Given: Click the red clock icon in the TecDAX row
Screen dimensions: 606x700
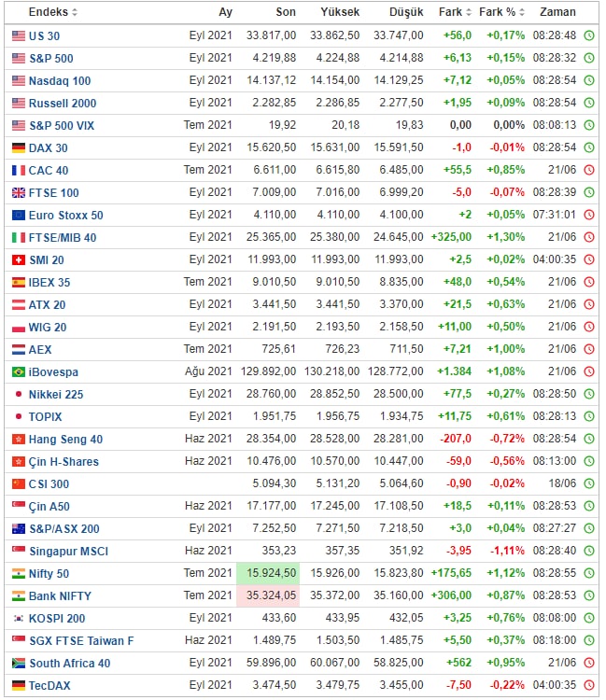Looking at the screenshot, I should coord(589,685).
